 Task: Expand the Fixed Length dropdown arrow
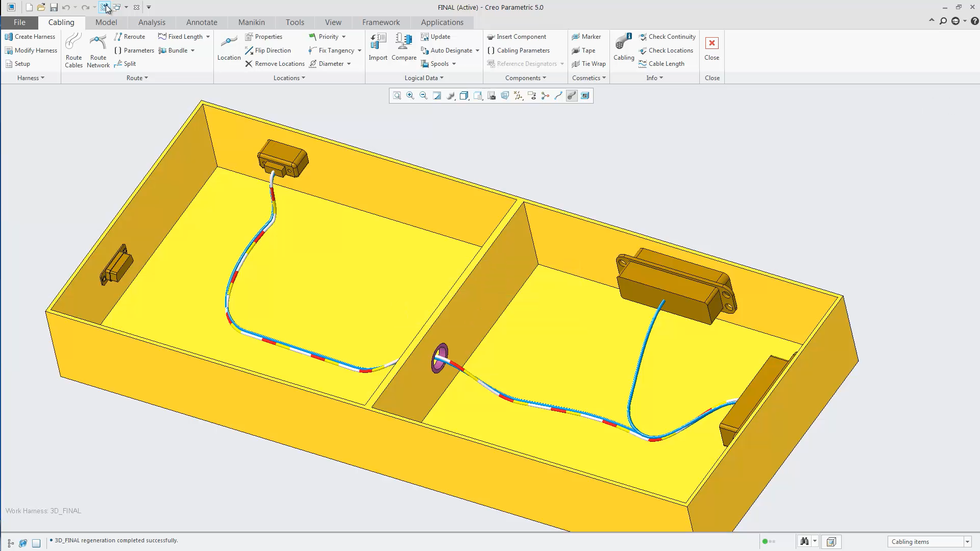pyautogui.click(x=208, y=37)
